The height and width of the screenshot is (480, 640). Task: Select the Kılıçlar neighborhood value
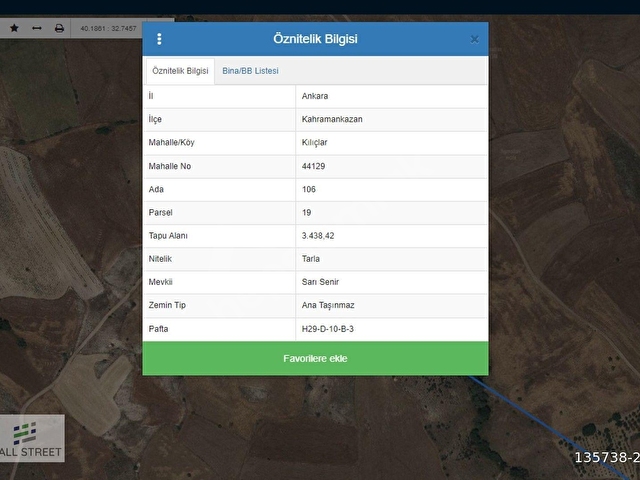pos(314,142)
